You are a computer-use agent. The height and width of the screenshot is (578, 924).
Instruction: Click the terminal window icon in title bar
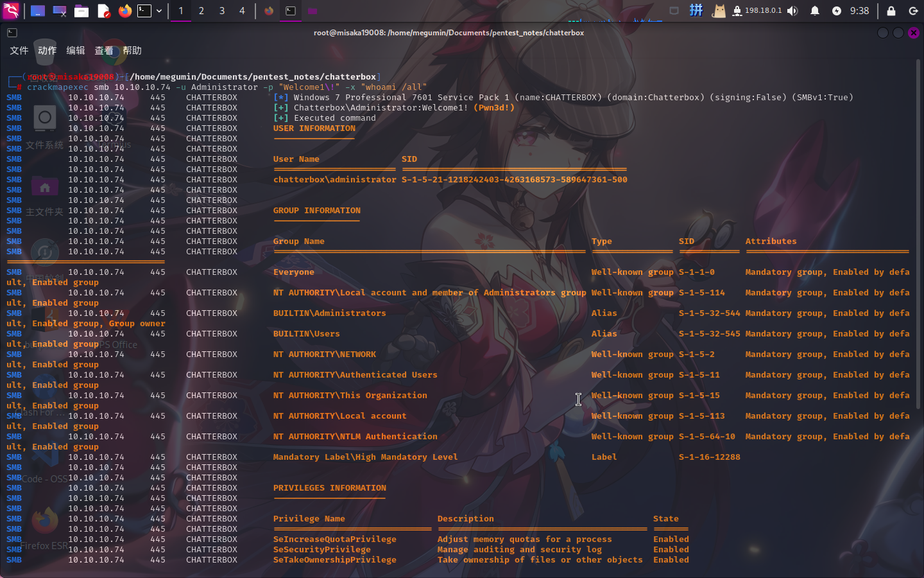click(x=12, y=33)
